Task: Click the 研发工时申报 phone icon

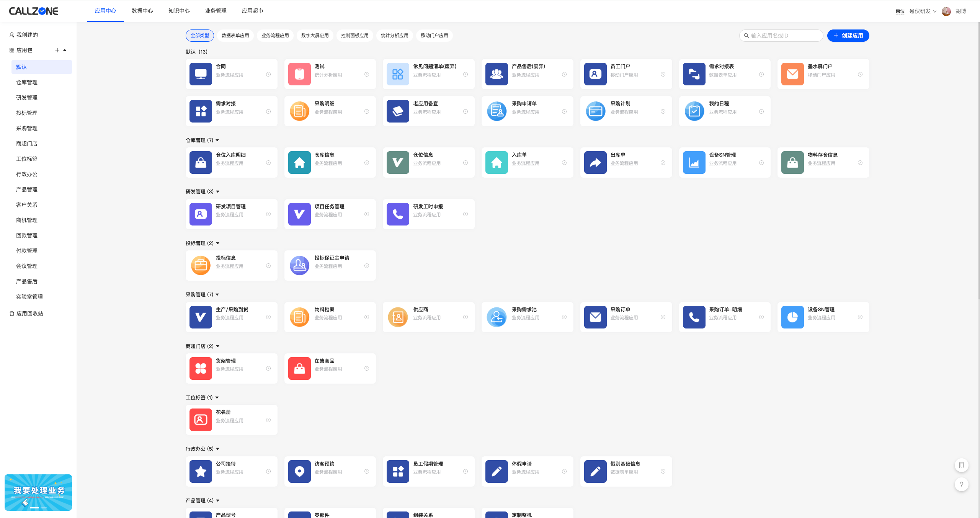Action: coord(398,214)
